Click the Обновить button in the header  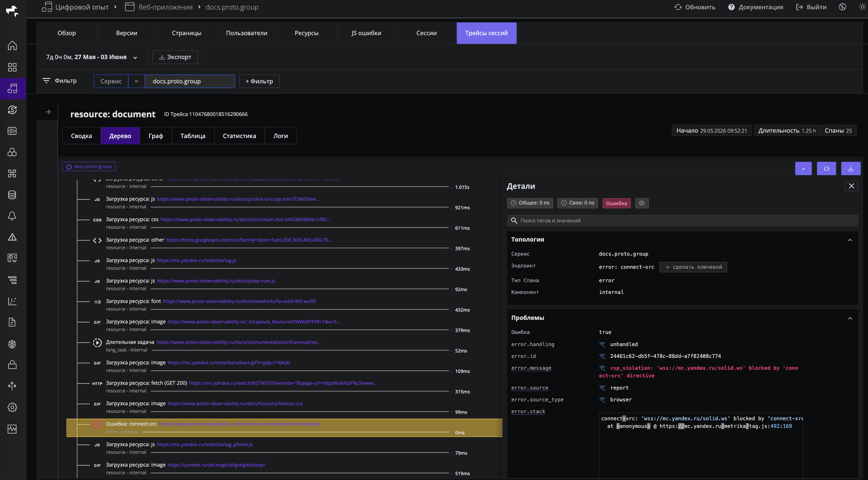point(694,7)
